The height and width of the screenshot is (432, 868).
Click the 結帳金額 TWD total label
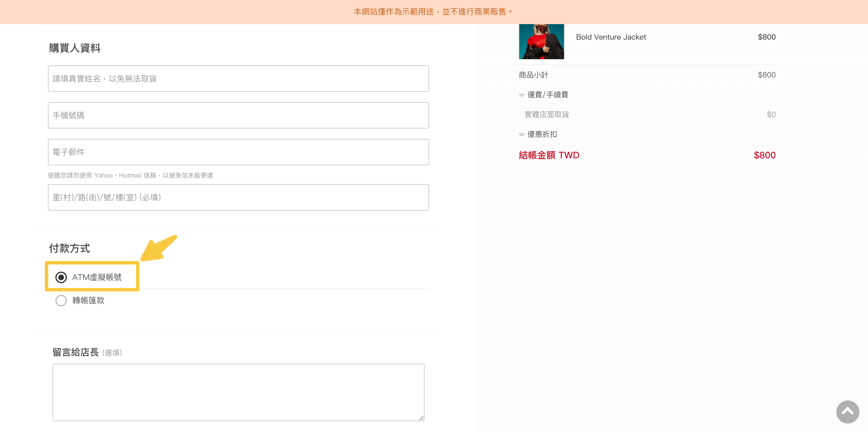point(549,155)
